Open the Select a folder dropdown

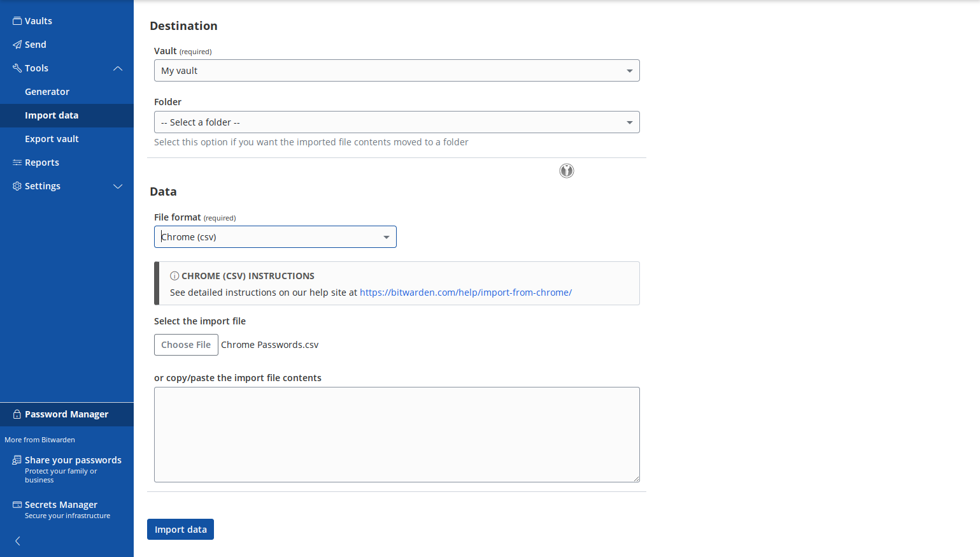pos(397,122)
